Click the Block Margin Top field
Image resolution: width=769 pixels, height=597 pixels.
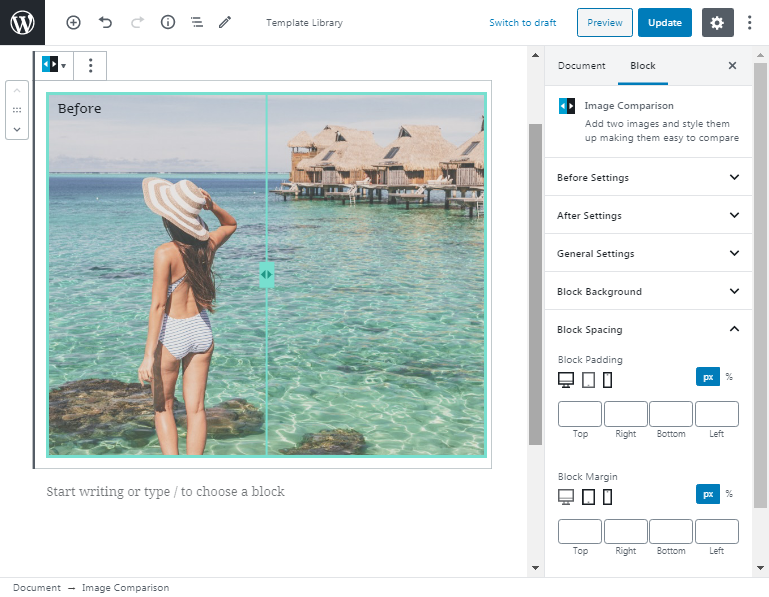580,531
